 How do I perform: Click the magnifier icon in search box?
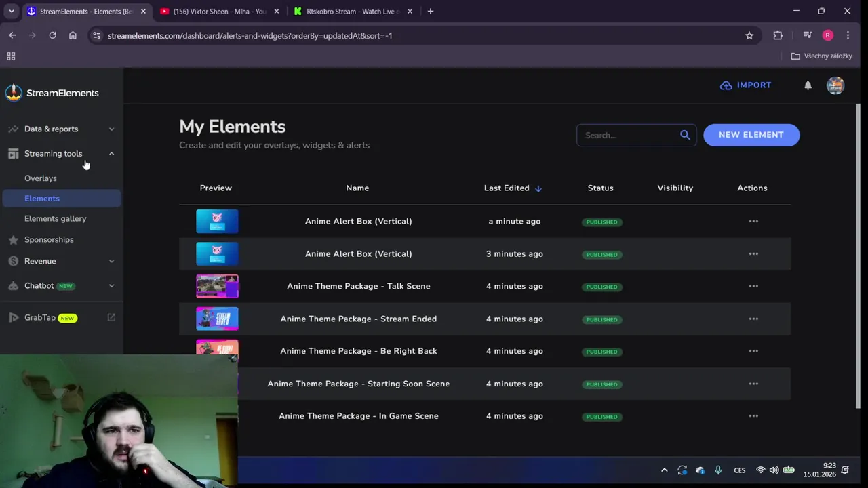point(685,135)
